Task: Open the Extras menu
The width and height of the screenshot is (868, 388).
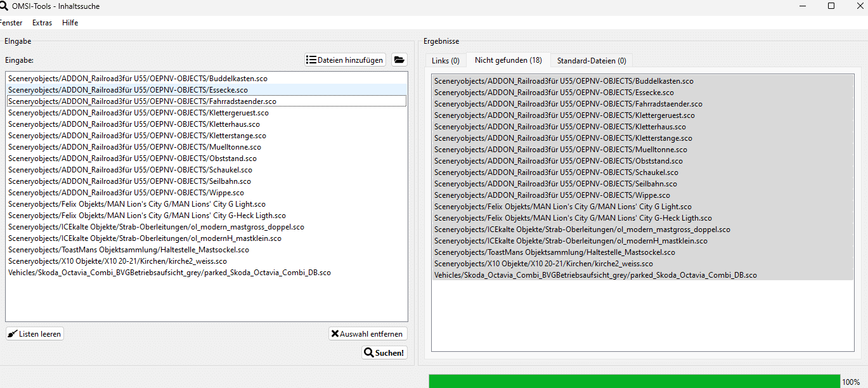Action: pyautogui.click(x=42, y=23)
